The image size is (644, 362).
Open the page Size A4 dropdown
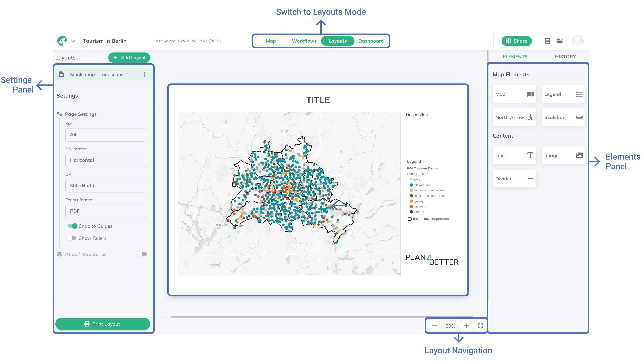(105, 135)
